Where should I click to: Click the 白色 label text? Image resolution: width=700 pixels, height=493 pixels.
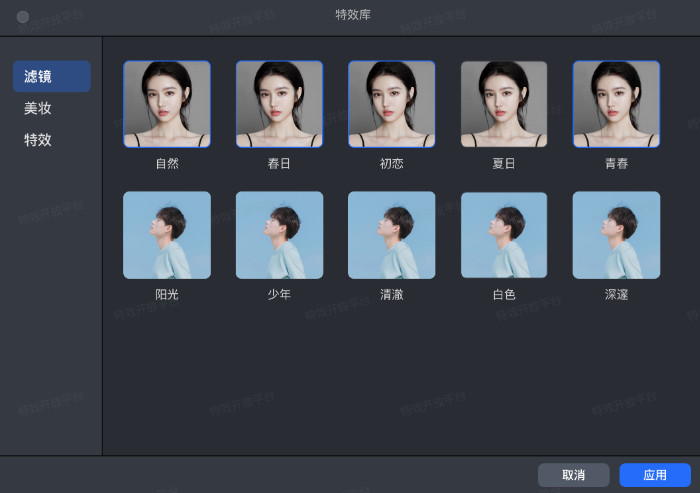tap(504, 294)
